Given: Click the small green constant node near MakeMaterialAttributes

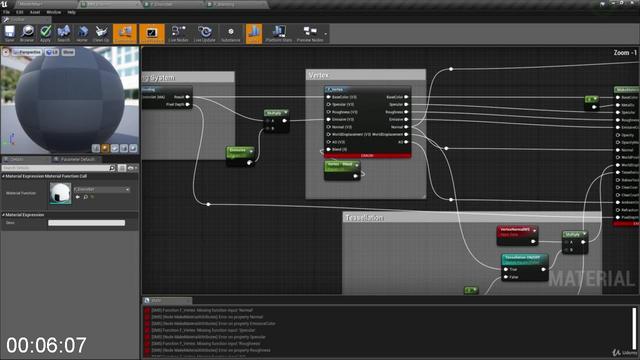Looking at the screenshot, I should point(591,103).
